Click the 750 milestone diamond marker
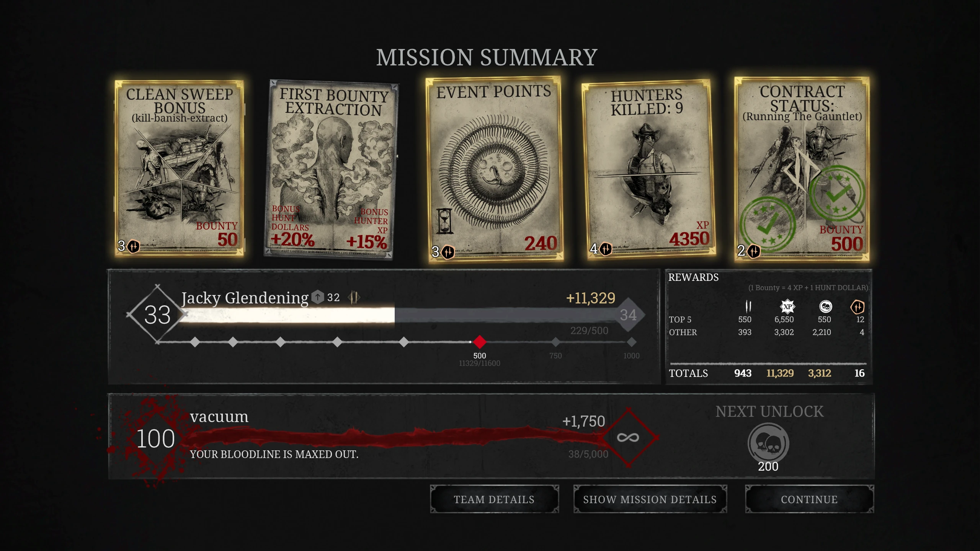 [555, 342]
